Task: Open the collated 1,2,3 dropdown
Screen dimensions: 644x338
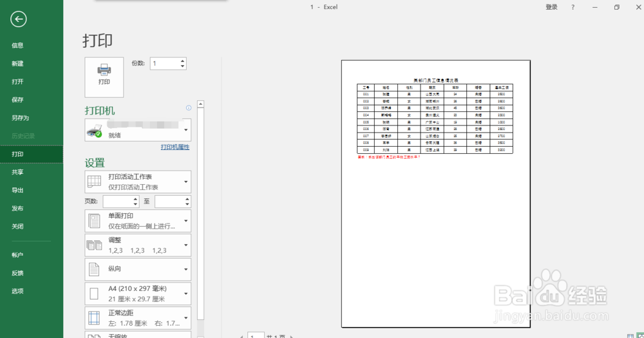Action: click(138, 245)
